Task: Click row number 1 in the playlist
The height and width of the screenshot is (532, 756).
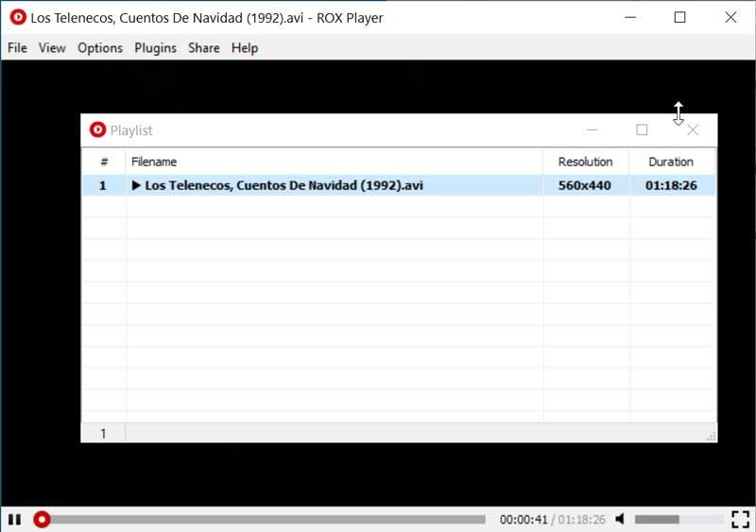Action: pyautogui.click(x=103, y=186)
